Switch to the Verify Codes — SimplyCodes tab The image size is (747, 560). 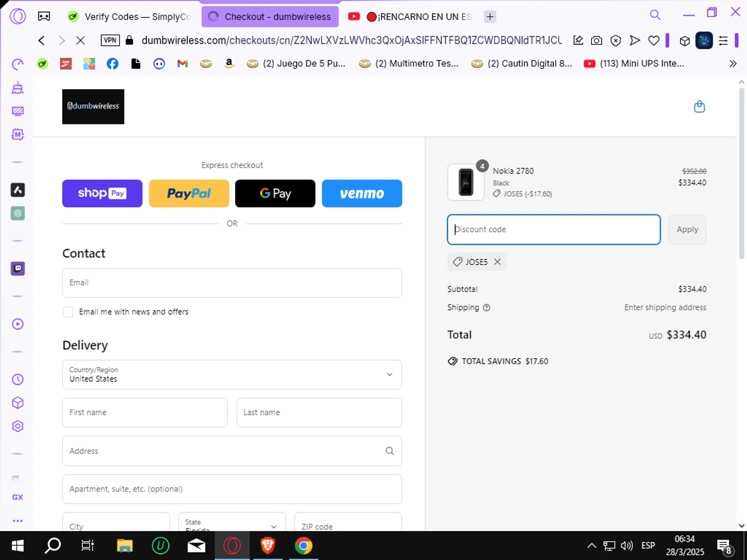point(129,16)
